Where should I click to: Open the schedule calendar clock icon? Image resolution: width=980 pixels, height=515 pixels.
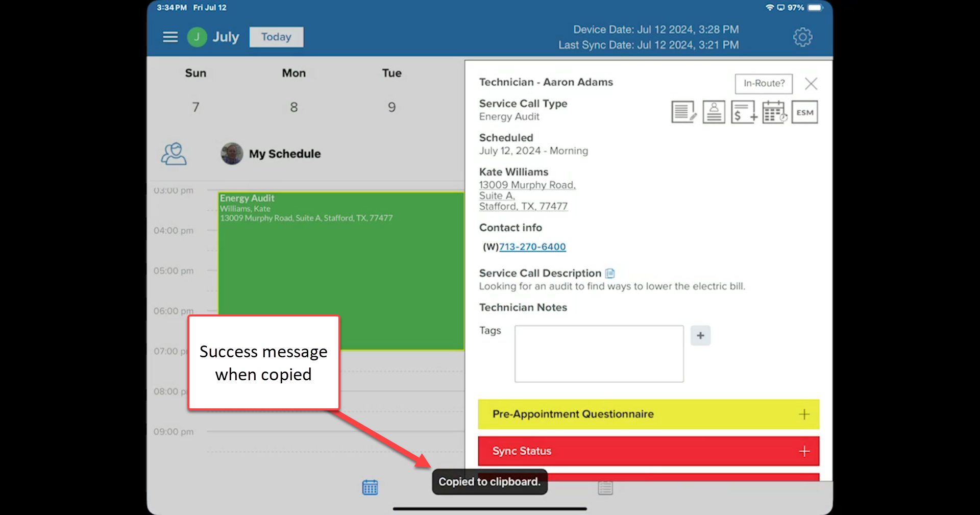774,112
